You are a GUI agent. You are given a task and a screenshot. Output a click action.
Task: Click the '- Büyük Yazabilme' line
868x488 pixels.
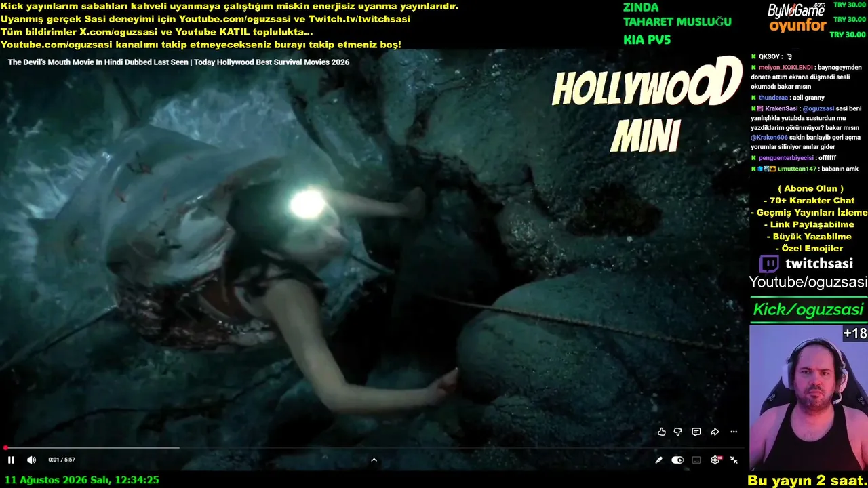(809, 237)
